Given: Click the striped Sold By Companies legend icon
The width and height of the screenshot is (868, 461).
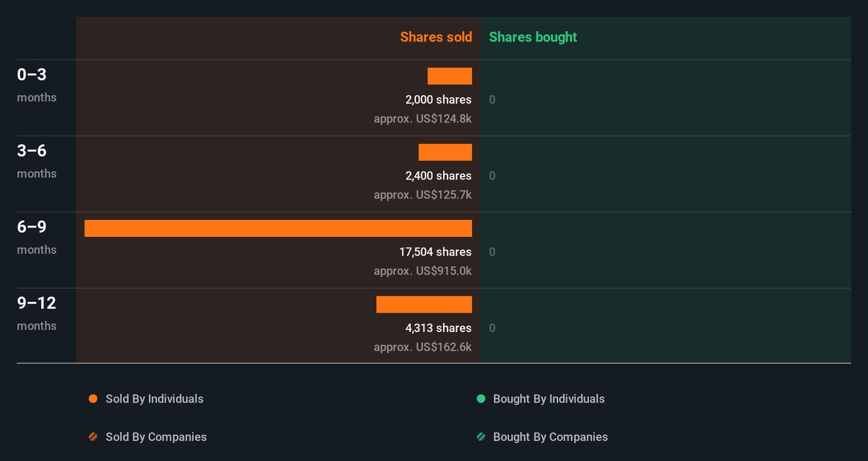Looking at the screenshot, I should (x=93, y=437).
